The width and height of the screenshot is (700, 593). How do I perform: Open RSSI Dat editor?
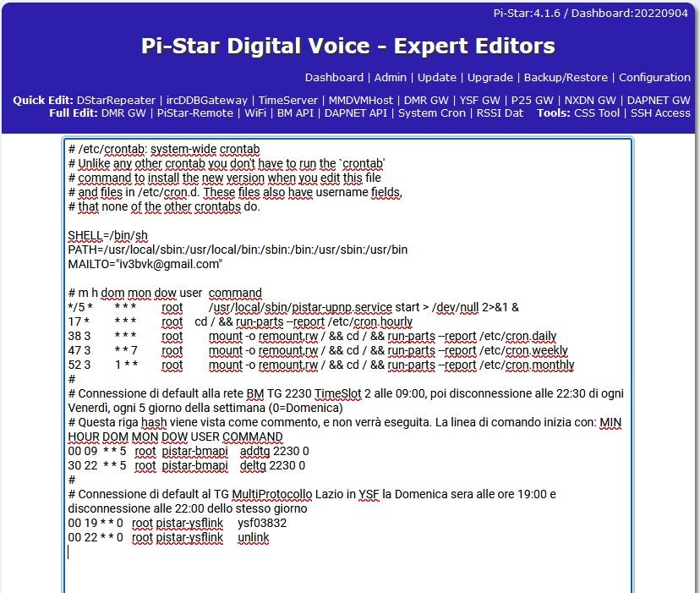500,113
